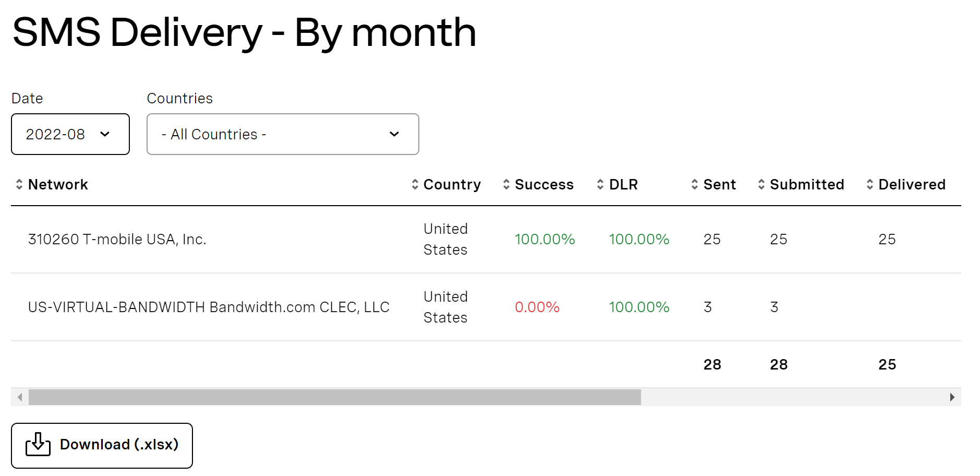Click the scrollbar left arrow
Viewport: 980px width, 476px height.
(x=20, y=397)
